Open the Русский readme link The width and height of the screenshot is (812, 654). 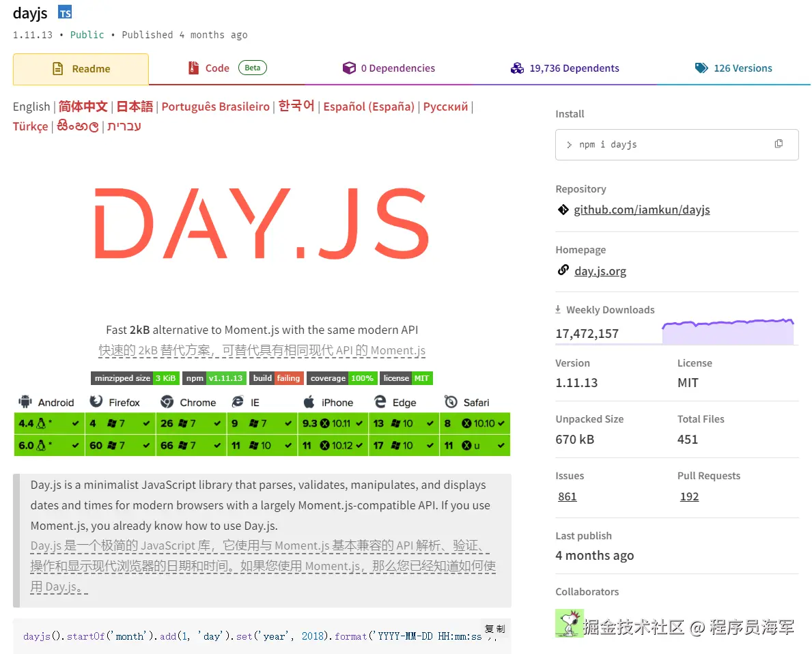[445, 106]
